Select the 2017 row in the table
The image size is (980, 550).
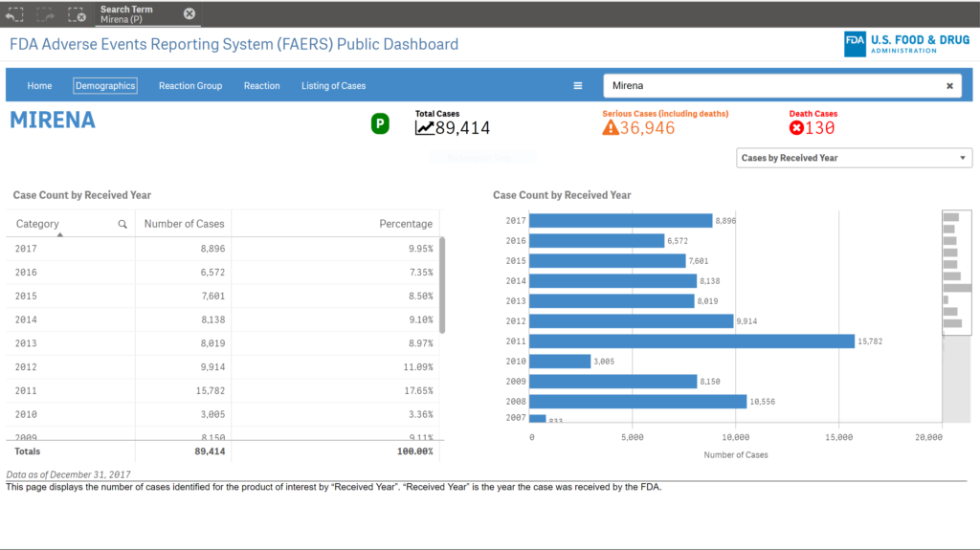pyautogui.click(x=223, y=248)
